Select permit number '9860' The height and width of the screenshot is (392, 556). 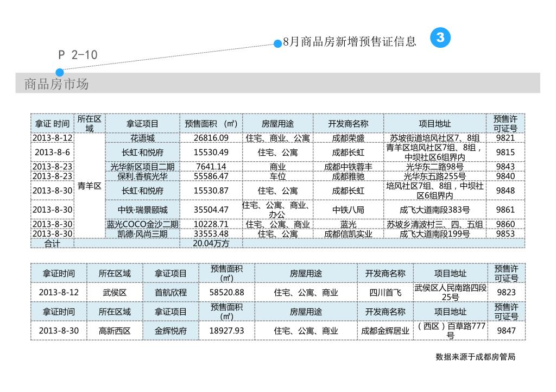tap(506, 224)
